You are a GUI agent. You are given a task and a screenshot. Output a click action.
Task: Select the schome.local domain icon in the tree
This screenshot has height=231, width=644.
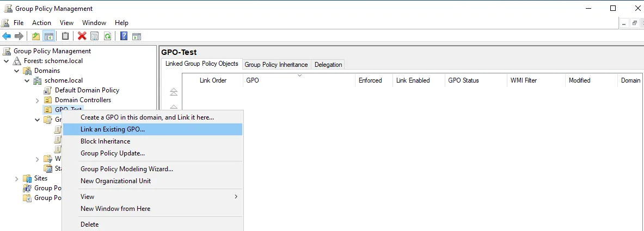point(38,80)
